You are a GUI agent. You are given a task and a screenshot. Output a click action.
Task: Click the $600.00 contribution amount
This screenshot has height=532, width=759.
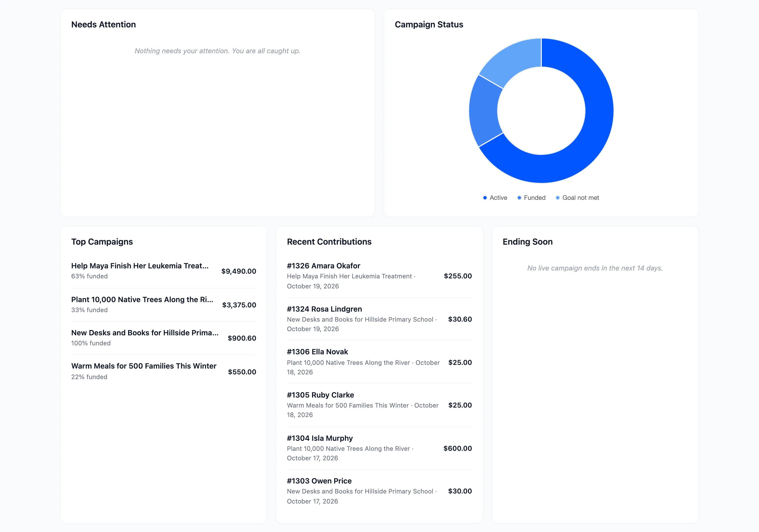click(458, 448)
